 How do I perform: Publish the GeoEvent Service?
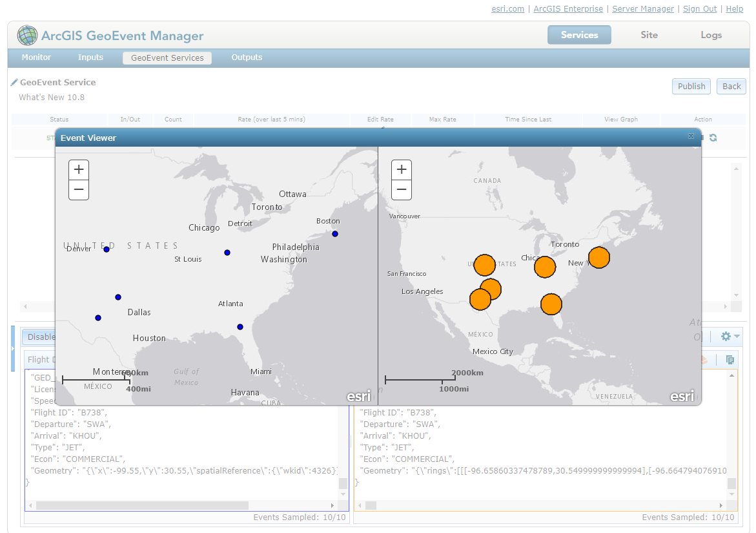pos(691,86)
